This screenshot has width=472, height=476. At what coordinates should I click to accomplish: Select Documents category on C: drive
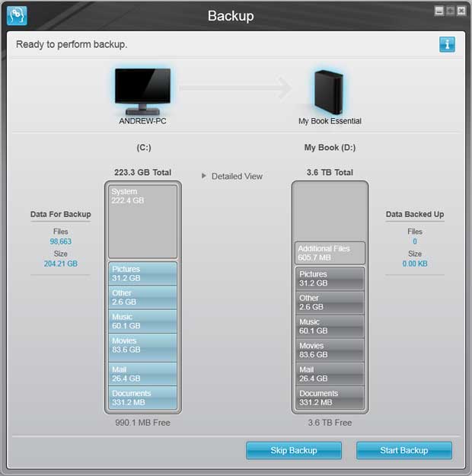(x=142, y=398)
